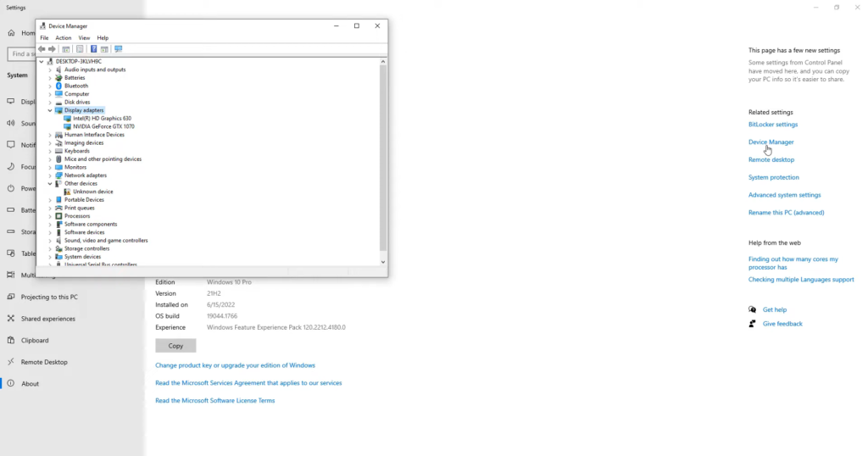Select the About info icon in sidebar

[11, 383]
